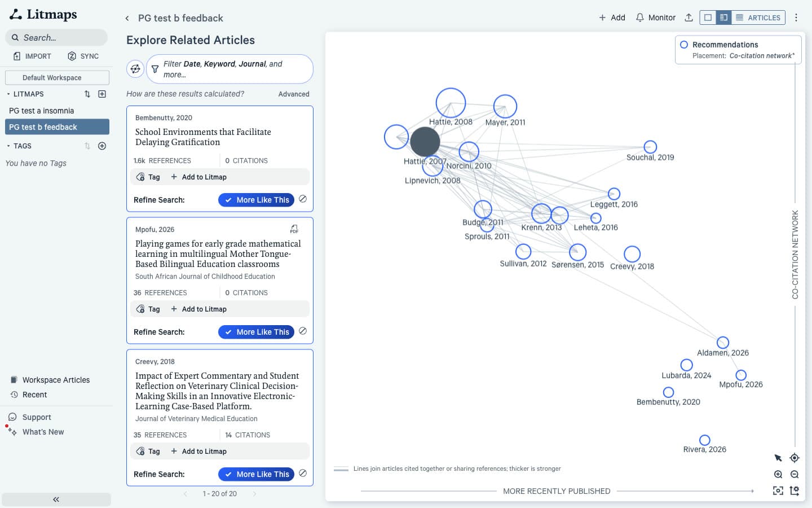The height and width of the screenshot is (508, 812).
Task: Zoom out on the map
Action: (795, 474)
